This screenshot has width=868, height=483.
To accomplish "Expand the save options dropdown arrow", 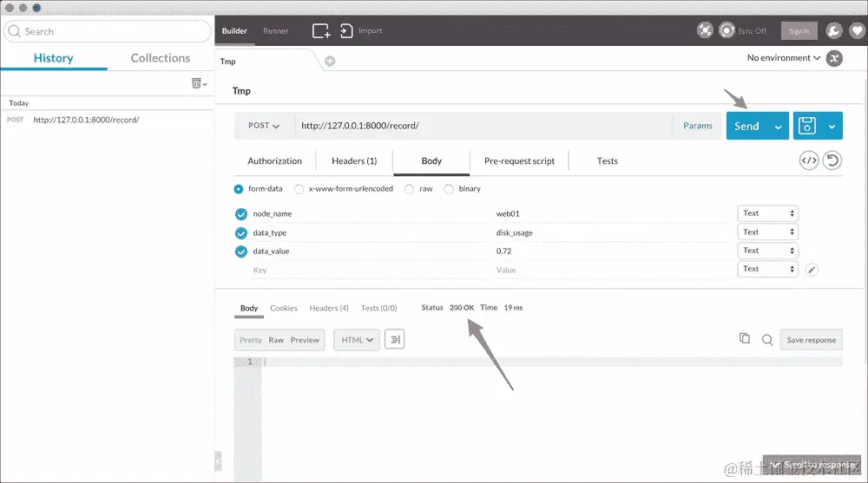I will [832, 127].
